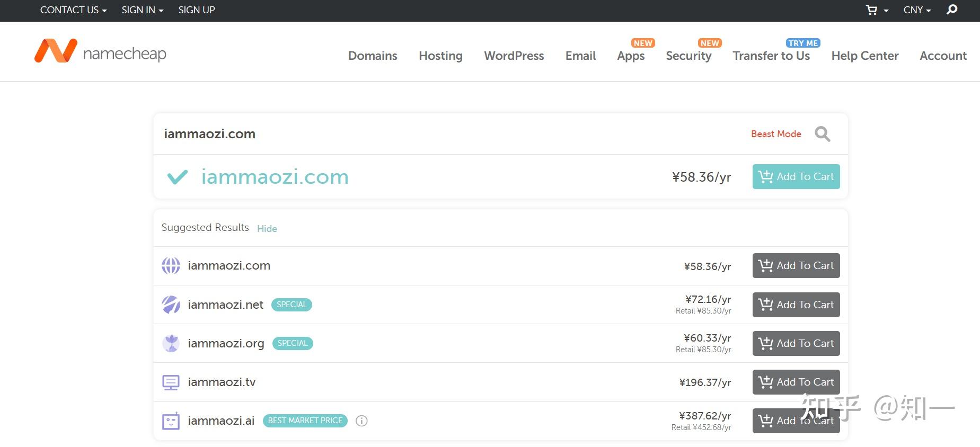Click the search magnifier beside Beast Mode
The height and width of the screenshot is (447, 980).
[x=822, y=134]
